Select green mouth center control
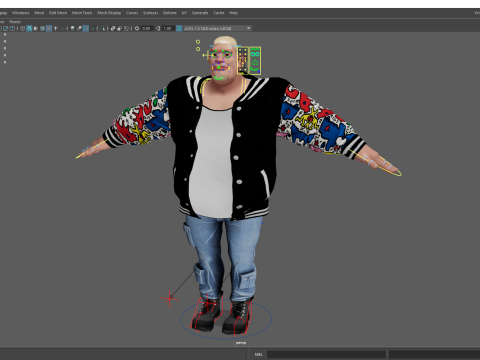Image resolution: width=480 pixels, height=360 pixels. (218, 68)
